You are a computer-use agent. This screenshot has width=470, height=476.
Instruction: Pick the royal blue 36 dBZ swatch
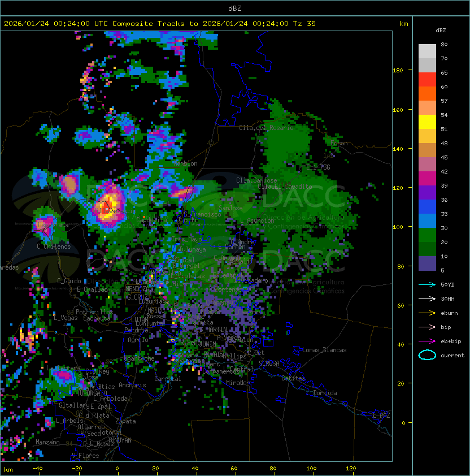427,206
